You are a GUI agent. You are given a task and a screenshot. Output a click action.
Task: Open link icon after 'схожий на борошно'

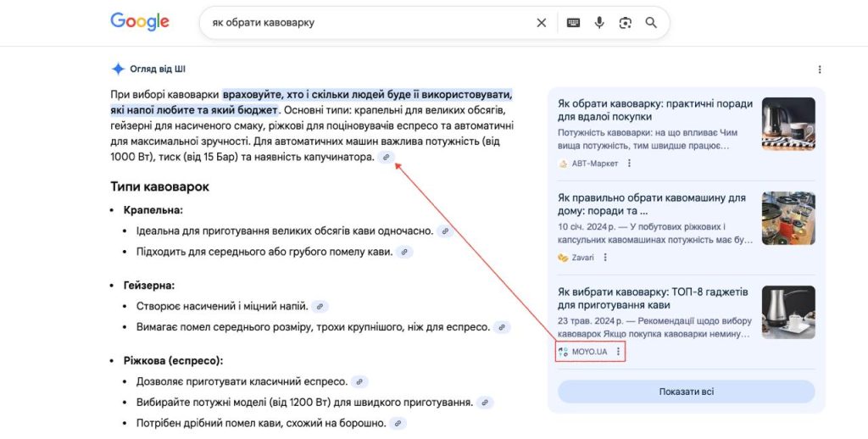coord(398,424)
